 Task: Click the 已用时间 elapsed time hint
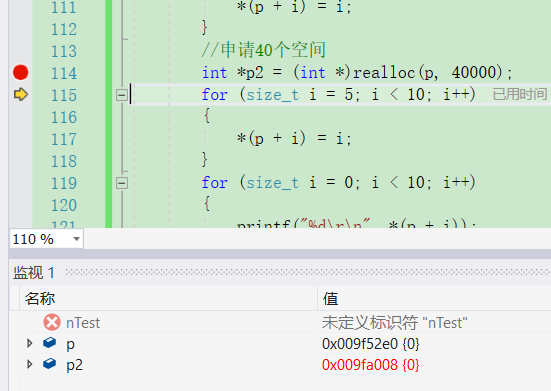click(521, 94)
